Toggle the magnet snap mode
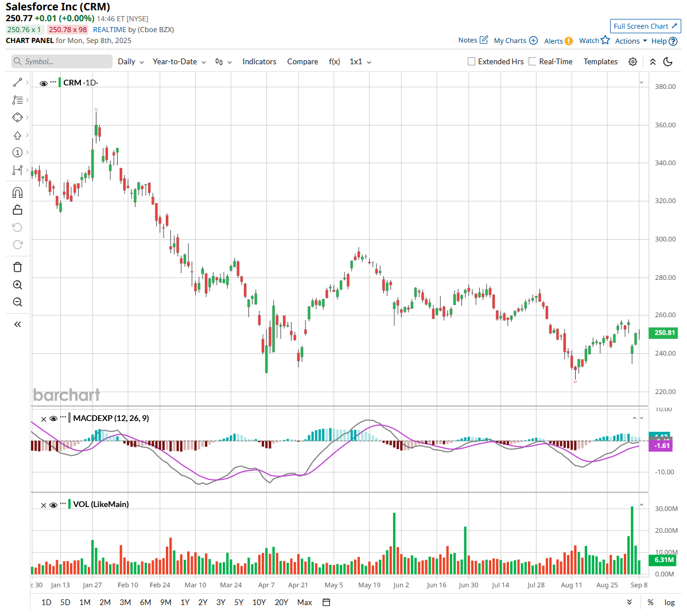Viewport: 687px width, 616px height. click(18, 193)
